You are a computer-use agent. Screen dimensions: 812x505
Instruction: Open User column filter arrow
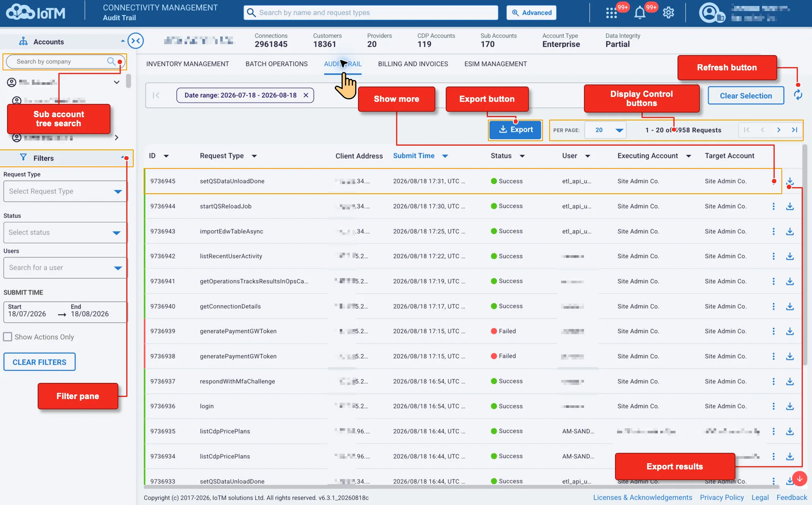(588, 156)
